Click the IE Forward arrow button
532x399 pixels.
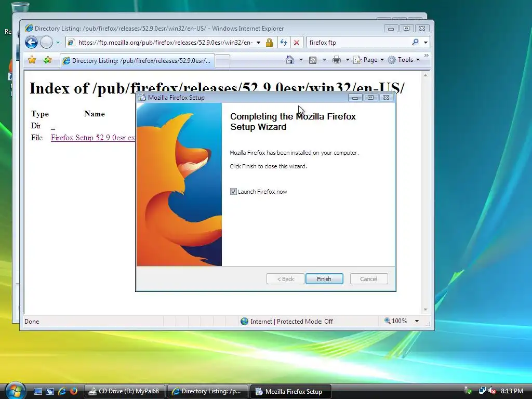pos(46,43)
